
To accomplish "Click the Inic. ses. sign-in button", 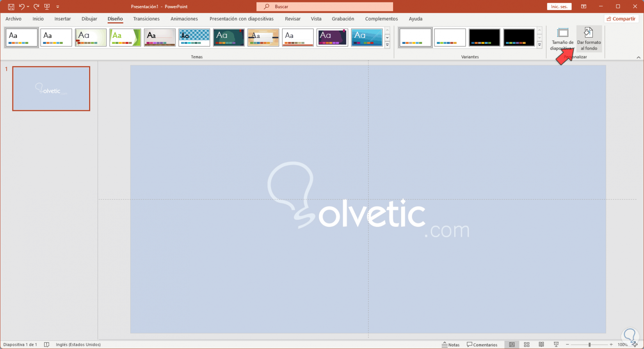I will point(559,7).
